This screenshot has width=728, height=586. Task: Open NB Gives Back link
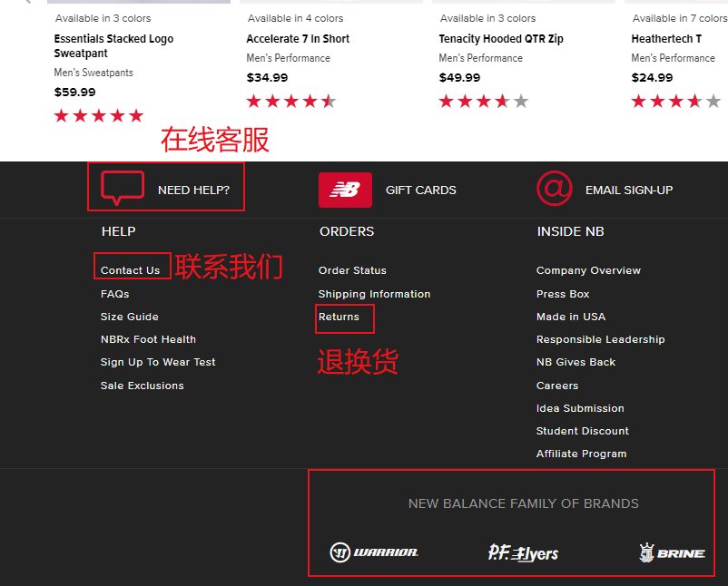coord(576,362)
